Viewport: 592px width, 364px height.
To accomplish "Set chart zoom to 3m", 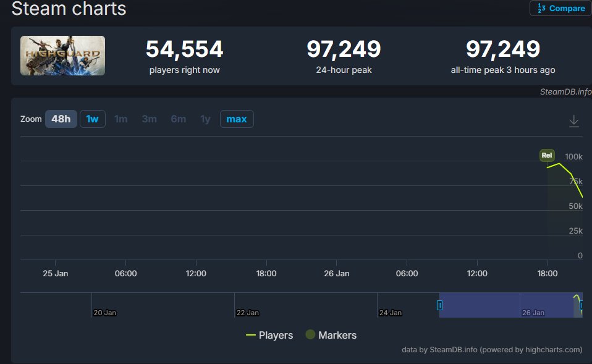I will point(149,119).
